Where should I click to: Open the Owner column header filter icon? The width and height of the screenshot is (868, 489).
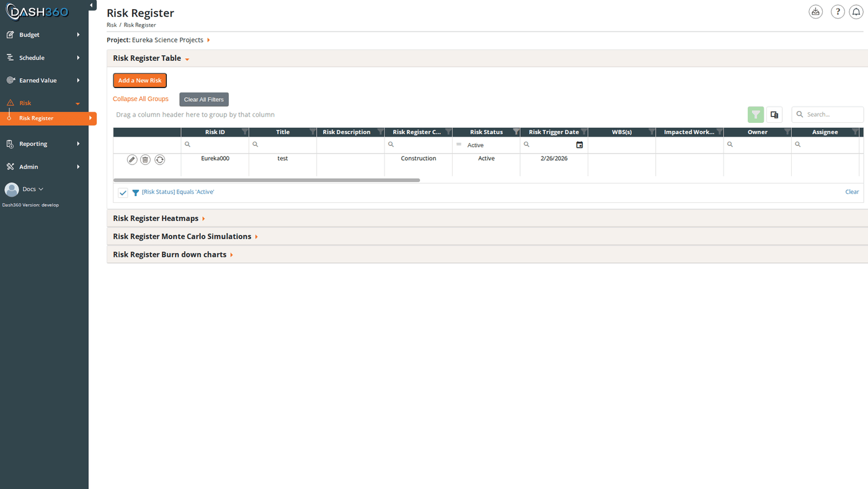pyautogui.click(x=787, y=132)
